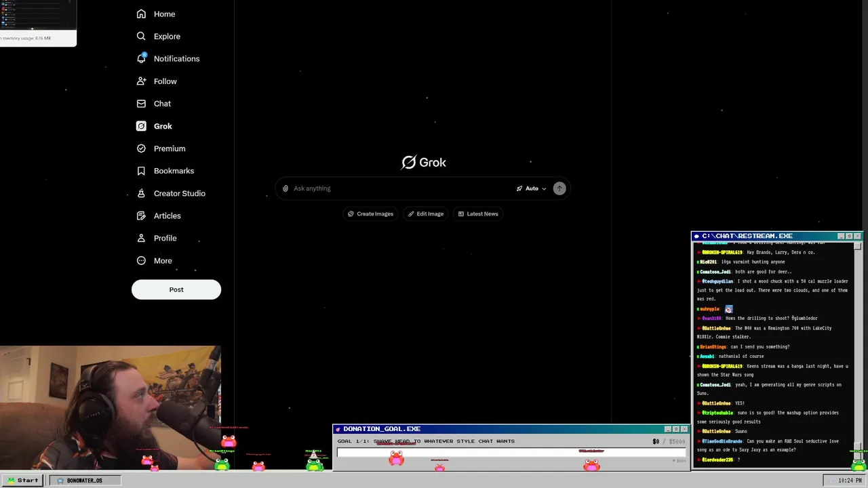The width and height of the screenshot is (868, 488).
Task: Click the chat emote image from muhnyple
Action: point(728,308)
